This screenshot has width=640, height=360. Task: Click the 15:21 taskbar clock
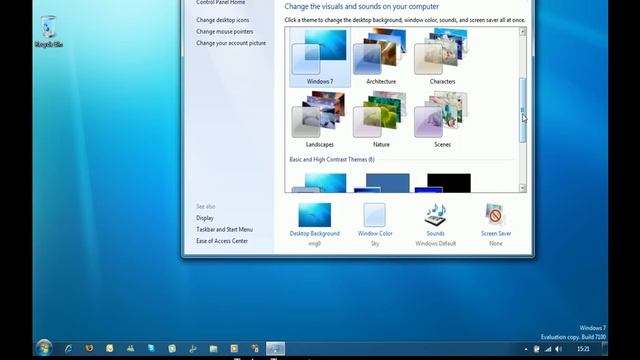pos(583,349)
